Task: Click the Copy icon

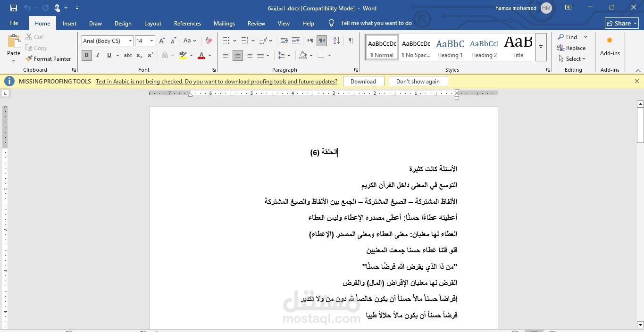Action: coord(28,48)
